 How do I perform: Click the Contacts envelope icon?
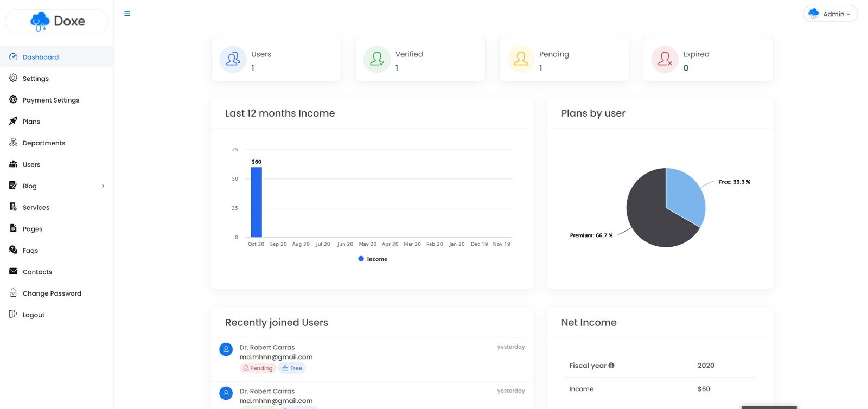click(14, 271)
